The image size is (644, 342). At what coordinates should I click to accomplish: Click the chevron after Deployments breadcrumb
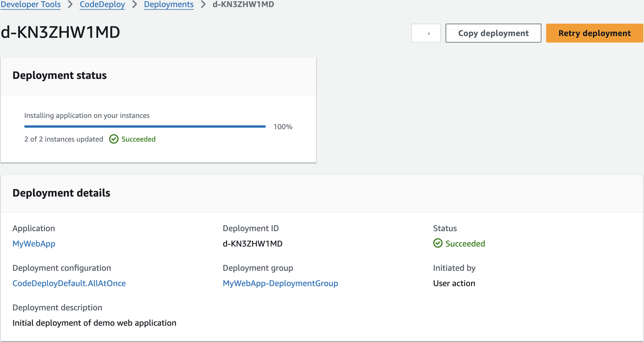point(203,4)
